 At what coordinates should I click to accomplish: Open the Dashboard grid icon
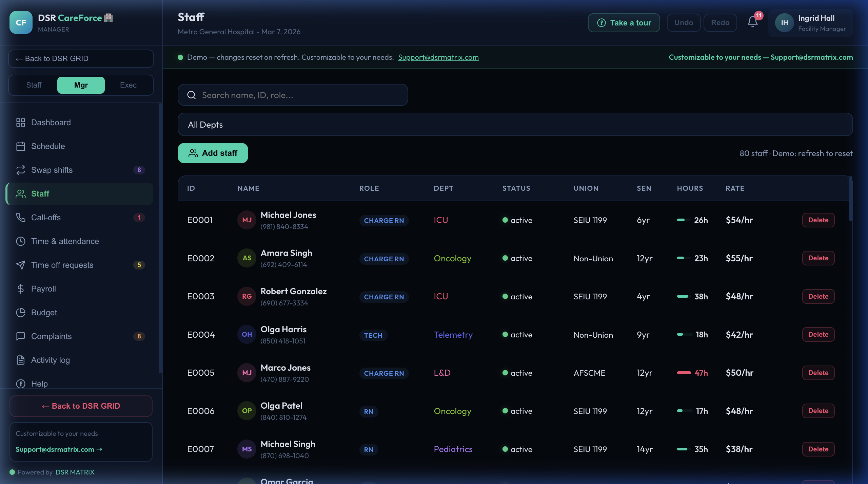pyautogui.click(x=21, y=123)
